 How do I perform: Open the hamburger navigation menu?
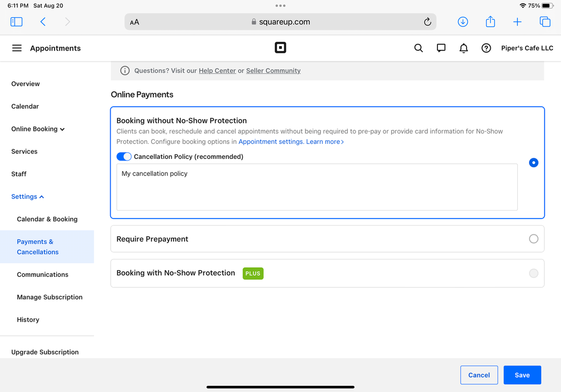(x=17, y=48)
